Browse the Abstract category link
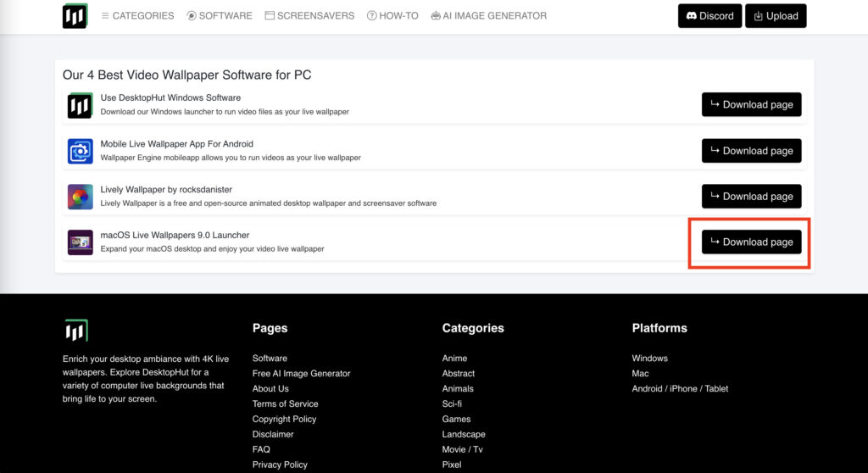The width and height of the screenshot is (868, 473). pos(459,373)
